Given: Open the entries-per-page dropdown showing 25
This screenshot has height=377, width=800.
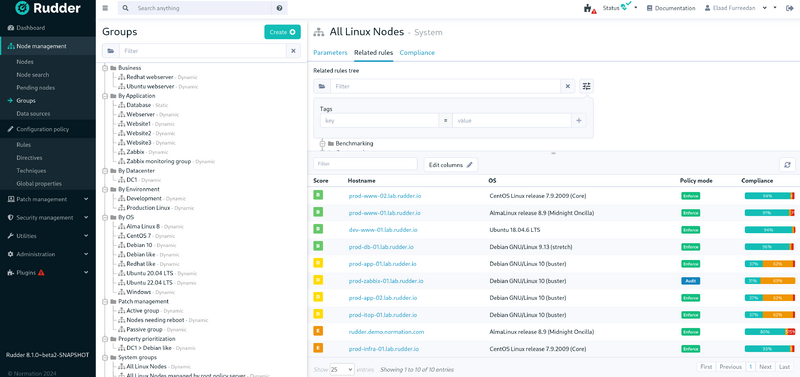Looking at the screenshot, I should (x=342, y=369).
